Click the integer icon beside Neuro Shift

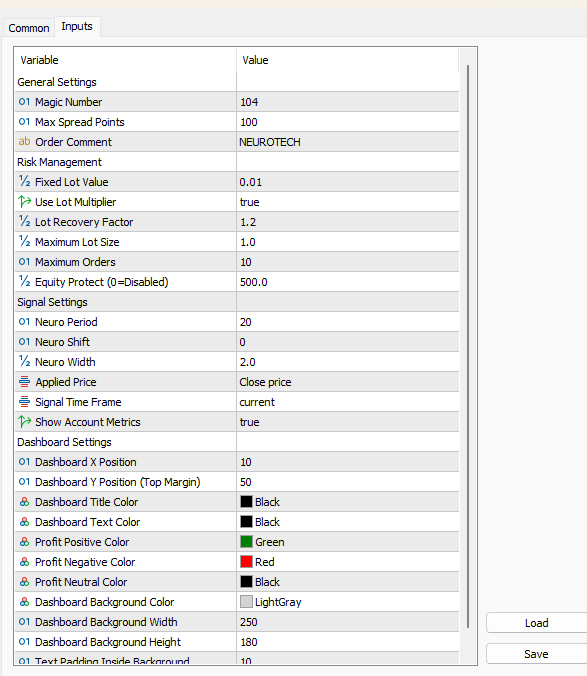point(25,341)
